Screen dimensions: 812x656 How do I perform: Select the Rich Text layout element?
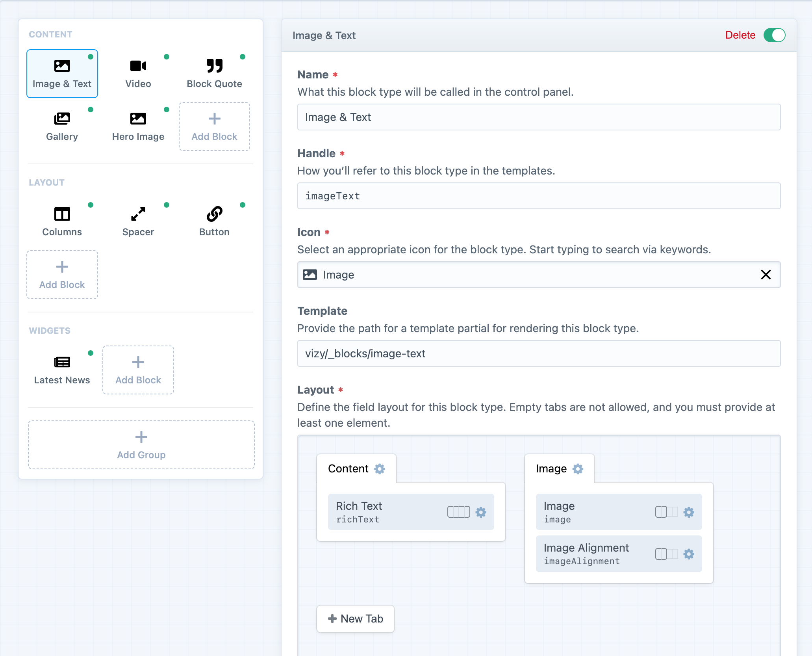tap(411, 512)
